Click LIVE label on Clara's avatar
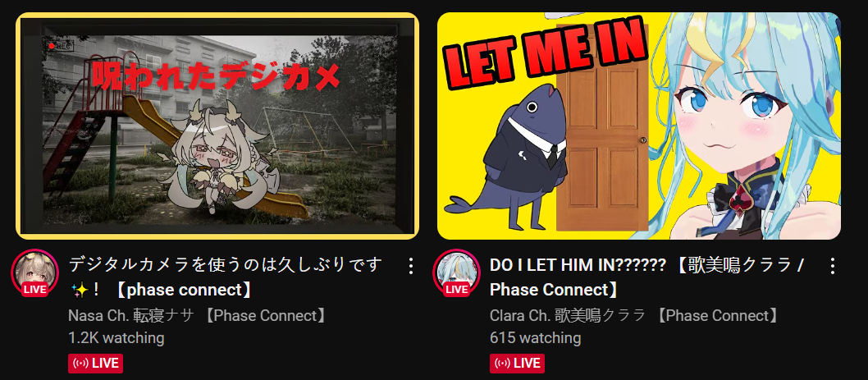 click(x=457, y=289)
